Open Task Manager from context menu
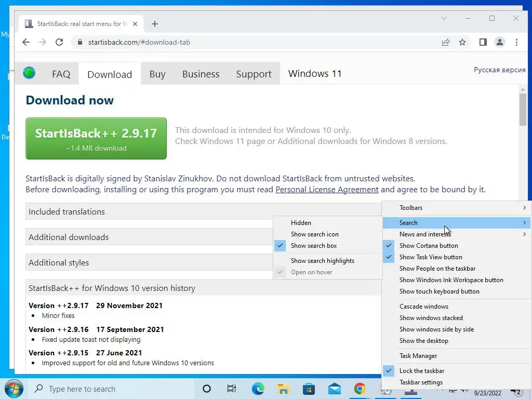The height and width of the screenshot is (399, 532). pyautogui.click(x=456, y=355)
